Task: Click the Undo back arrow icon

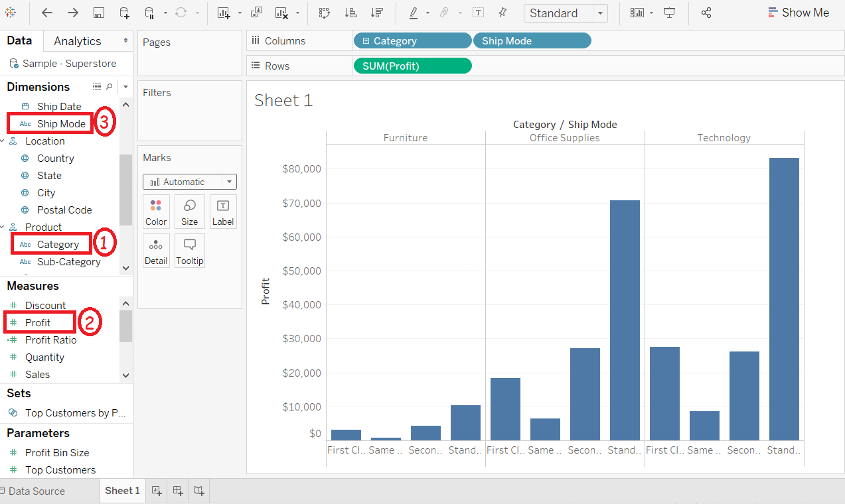Action: [x=47, y=13]
